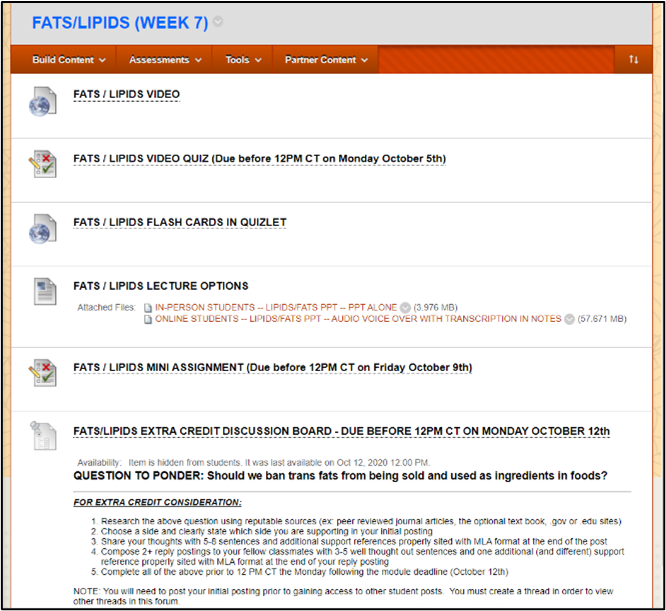Click the FATS/LIPIDS (WEEK 7) page title
This screenshot has height=611, width=666.
120,23
